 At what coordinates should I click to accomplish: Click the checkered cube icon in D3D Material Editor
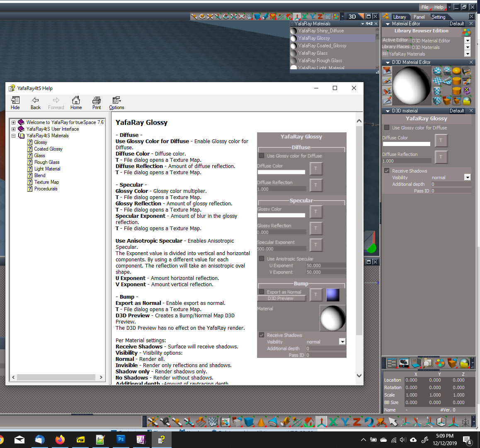[437, 100]
